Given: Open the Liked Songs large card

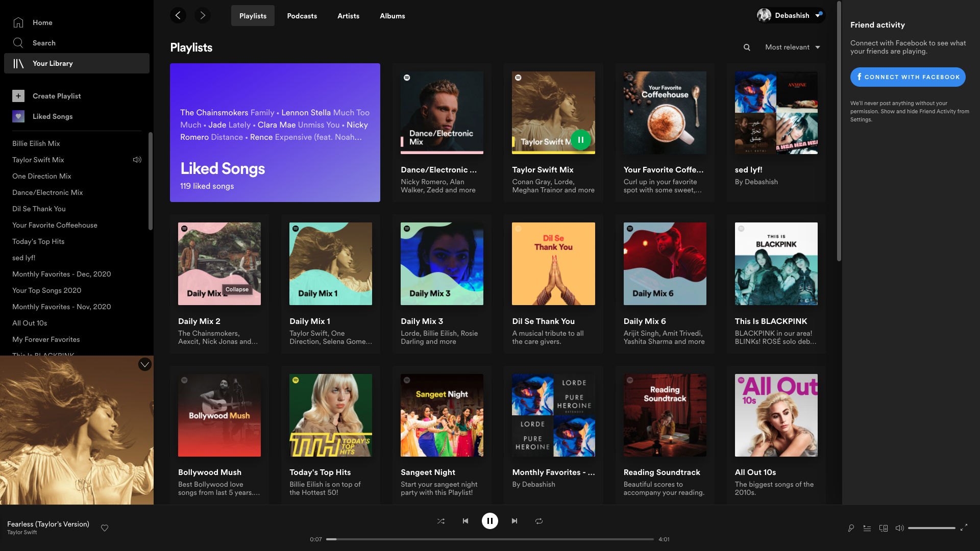Looking at the screenshot, I should coord(275,133).
